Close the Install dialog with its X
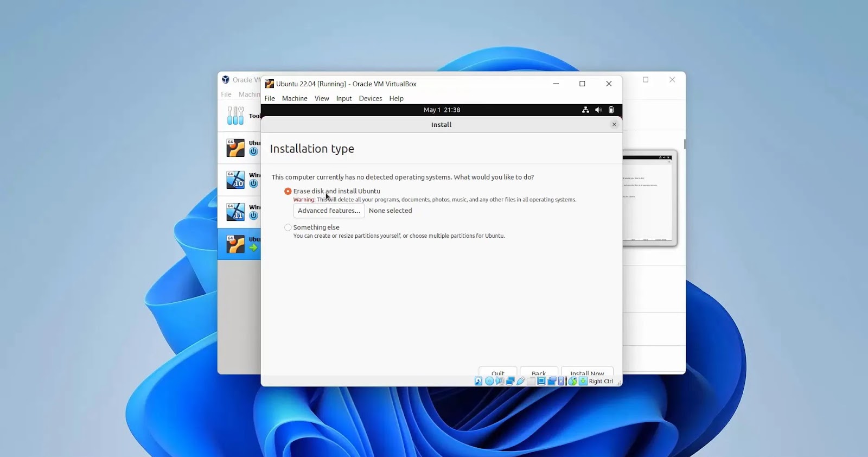Screen dimensions: 868x457 614,124
